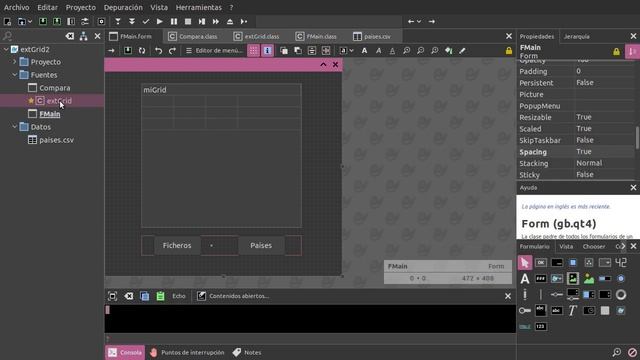
Task: Switch to the extGrid.class tab
Action: 257,36
